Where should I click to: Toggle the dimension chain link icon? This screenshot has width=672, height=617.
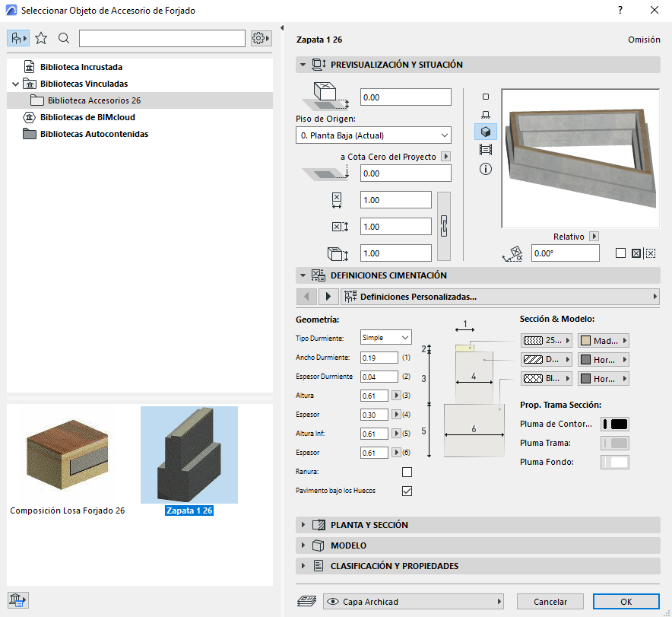(x=445, y=226)
